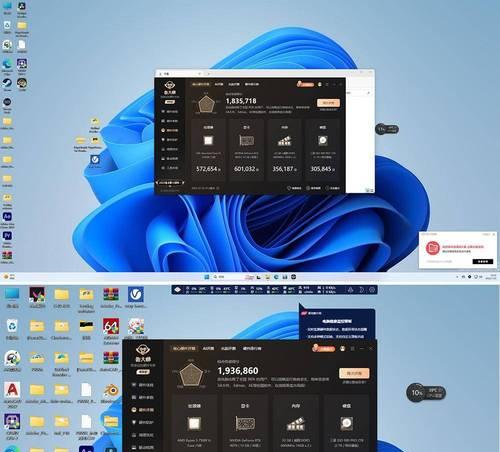Click the floating 10% usage widget
Image resolution: width=500 pixels, height=452 pixels.
point(426,393)
